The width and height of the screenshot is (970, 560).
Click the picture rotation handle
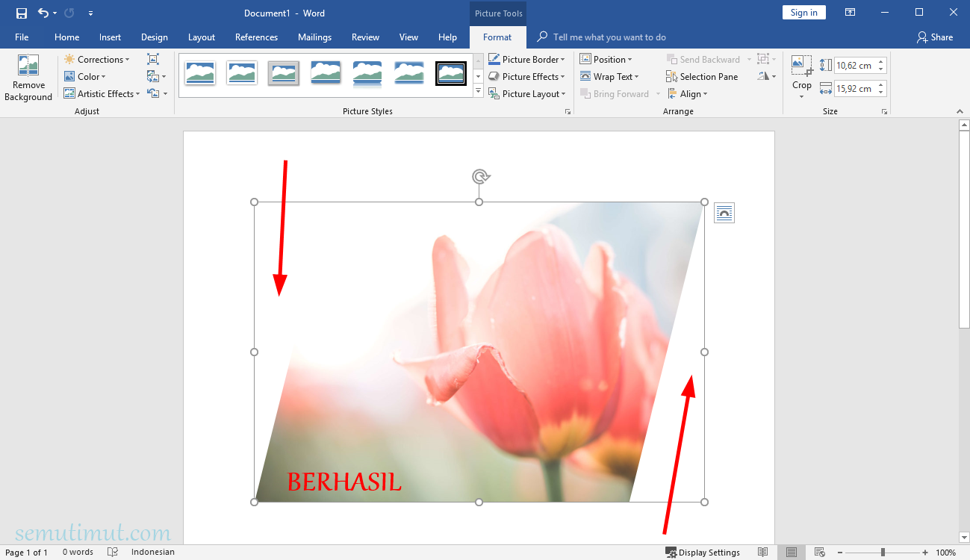click(480, 176)
